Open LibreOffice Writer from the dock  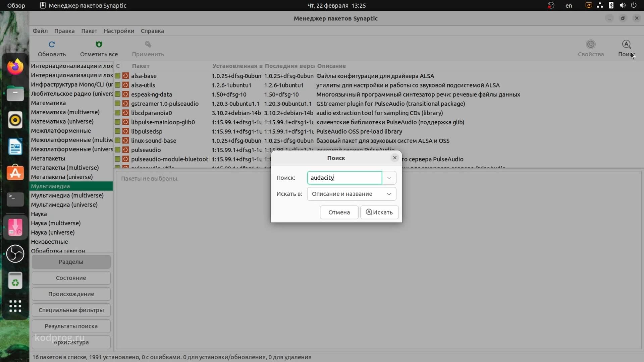point(15,146)
